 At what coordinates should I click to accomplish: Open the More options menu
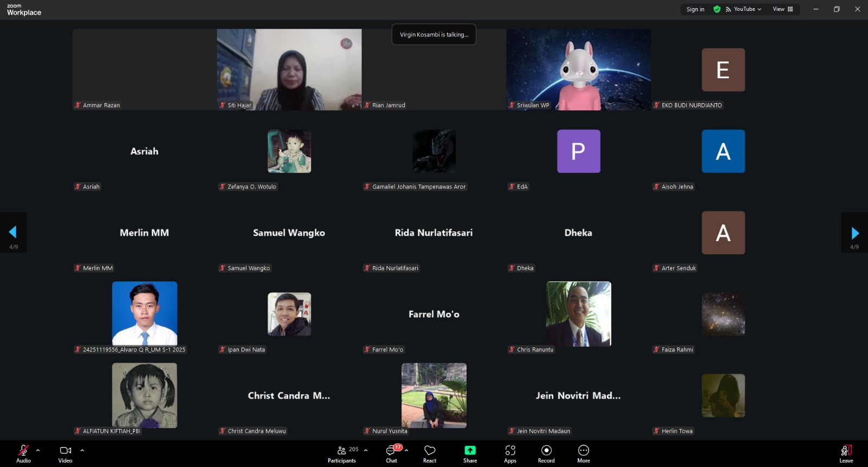583,453
